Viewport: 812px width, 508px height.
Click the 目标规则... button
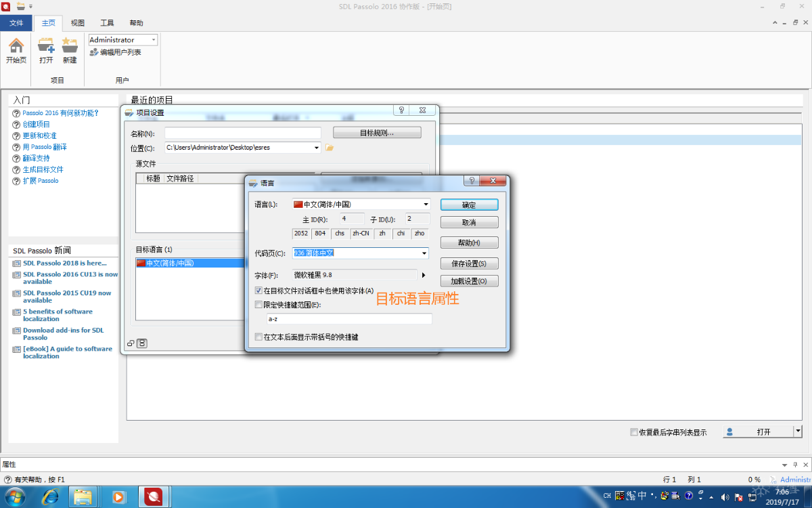pos(377,133)
